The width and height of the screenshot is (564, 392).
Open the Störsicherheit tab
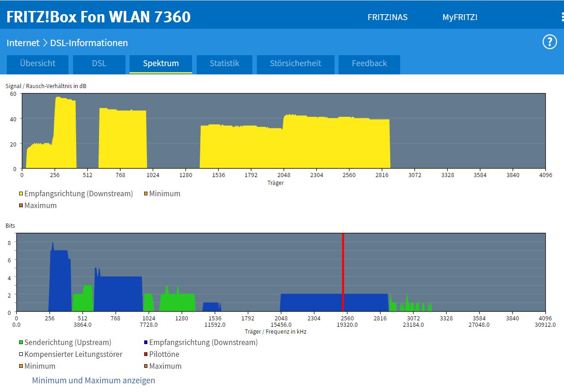pos(295,64)
